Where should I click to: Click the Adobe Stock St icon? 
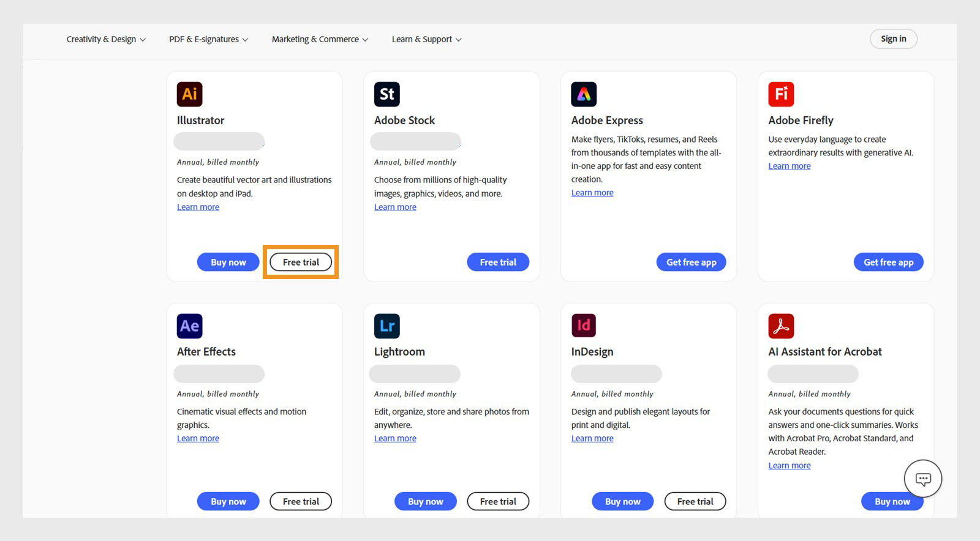(x=386, y=94)
